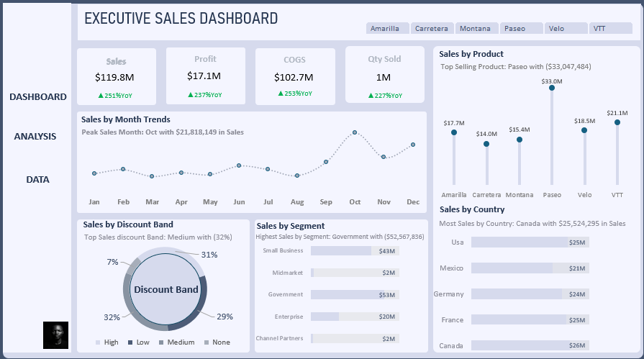Click the Profit value $17.1M
Screen dimensions: 644x359
tap(204, 76)
